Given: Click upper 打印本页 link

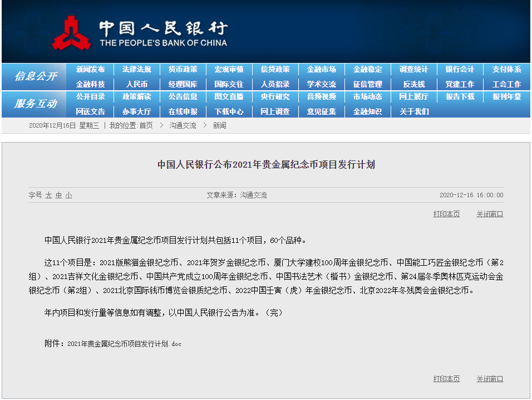Looking at the screenshot, I should tap(446, 214).
